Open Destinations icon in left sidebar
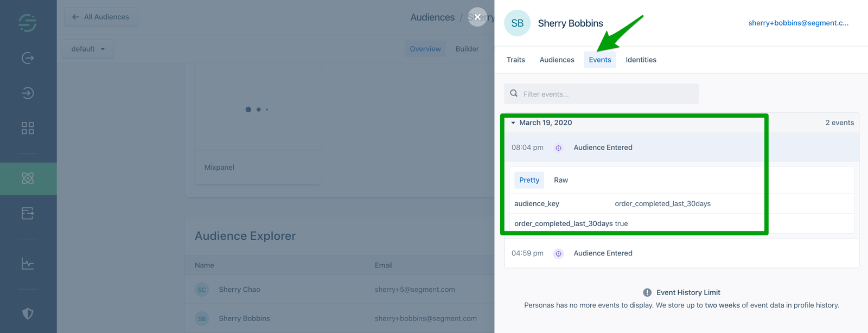Viewport: 868px width, 333px height. [28, 93]
